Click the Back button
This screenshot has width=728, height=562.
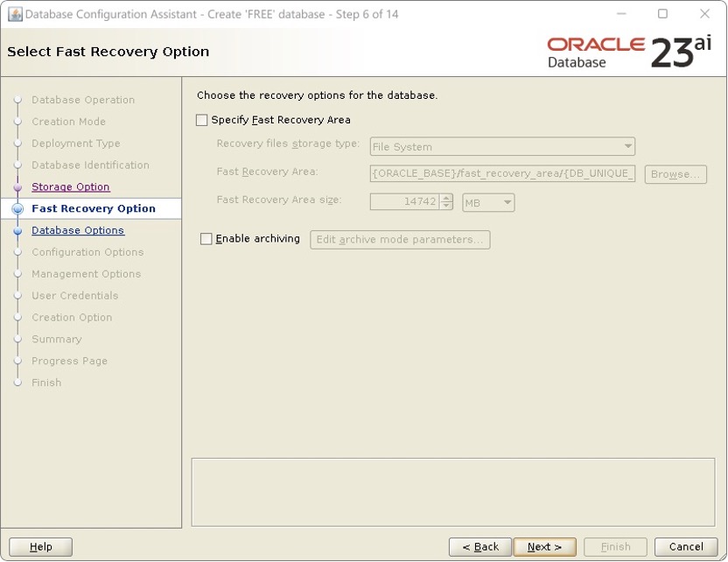click(479, 546)
